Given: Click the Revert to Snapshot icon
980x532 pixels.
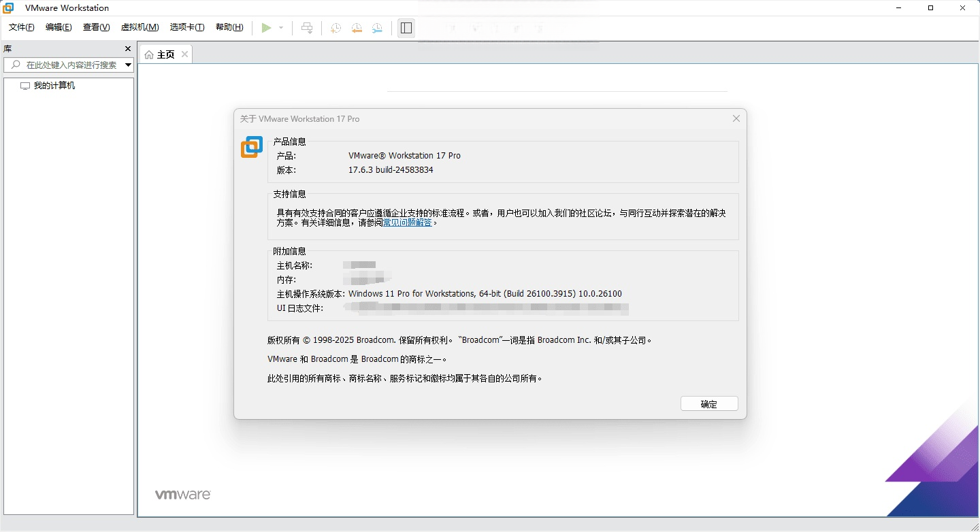Looking at the screenshot, I should (356, 28).
